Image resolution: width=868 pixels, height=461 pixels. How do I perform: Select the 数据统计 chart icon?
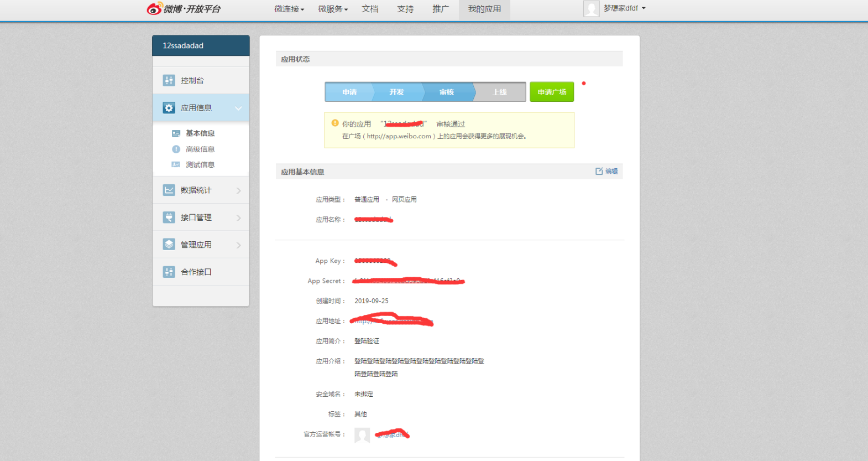[169, 190]
